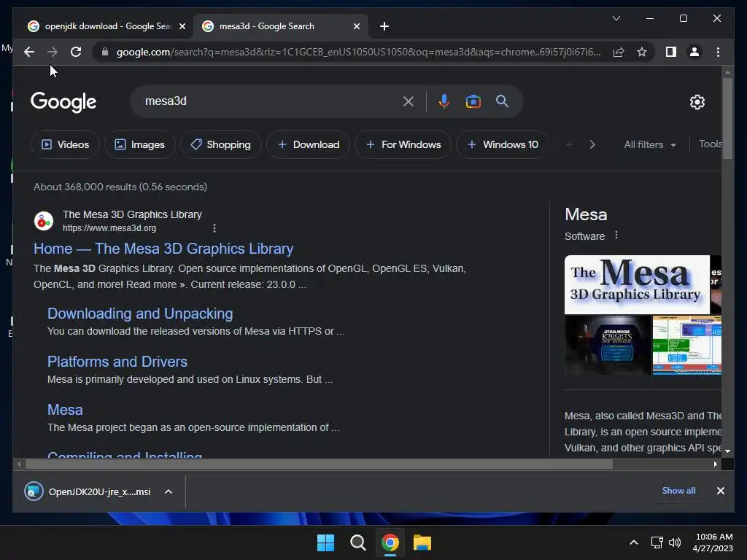Open File Explorer from the taskbar
Screen dimensions: 747x560
(x=422, y=542)
